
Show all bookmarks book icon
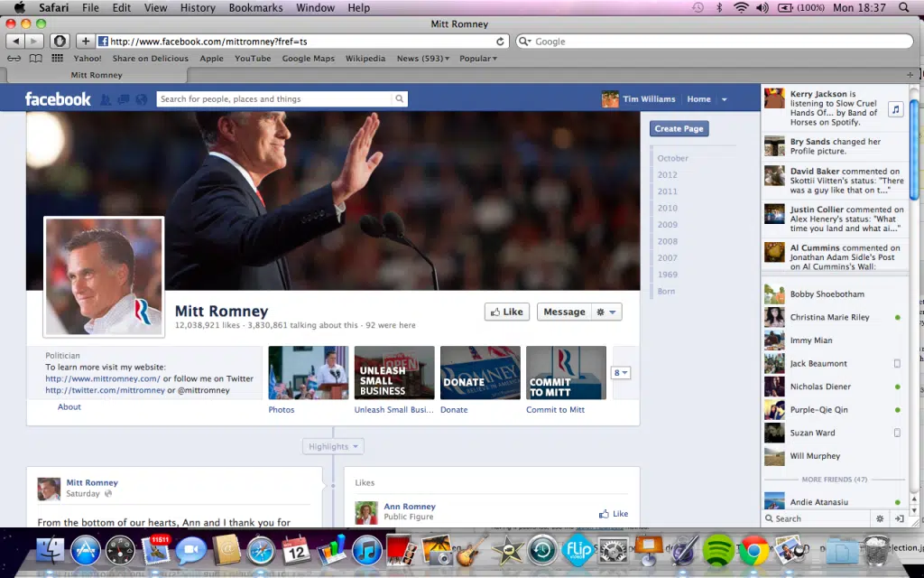[x=36, y=59]
